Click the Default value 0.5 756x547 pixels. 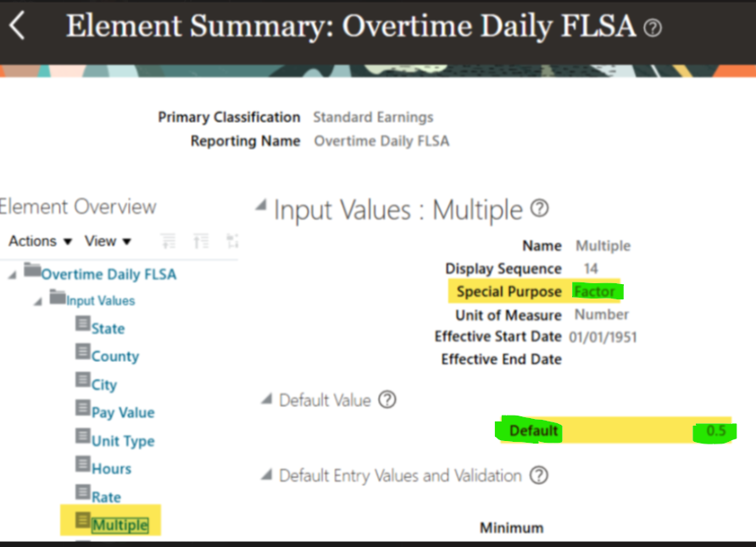pyautogui.click(x=716, y=430)
